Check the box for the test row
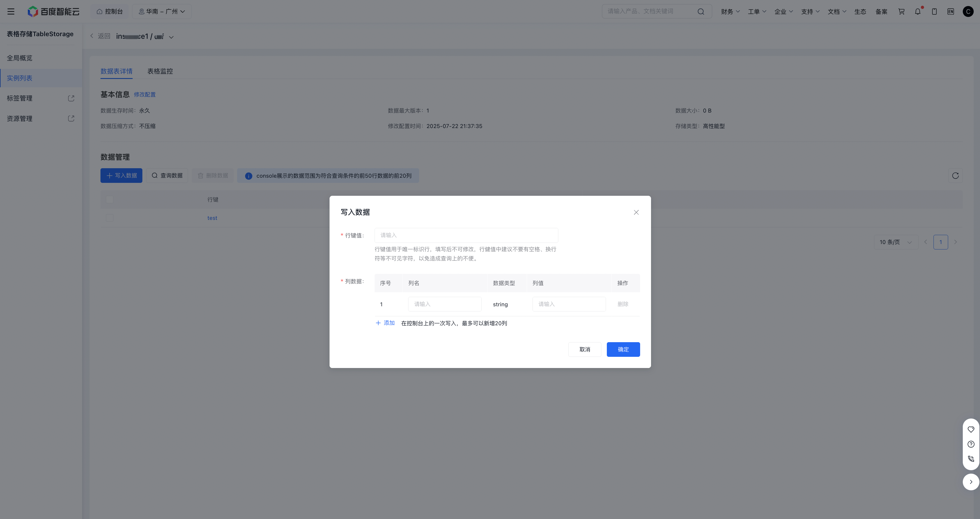980x519 pixels. coord(110,218)
